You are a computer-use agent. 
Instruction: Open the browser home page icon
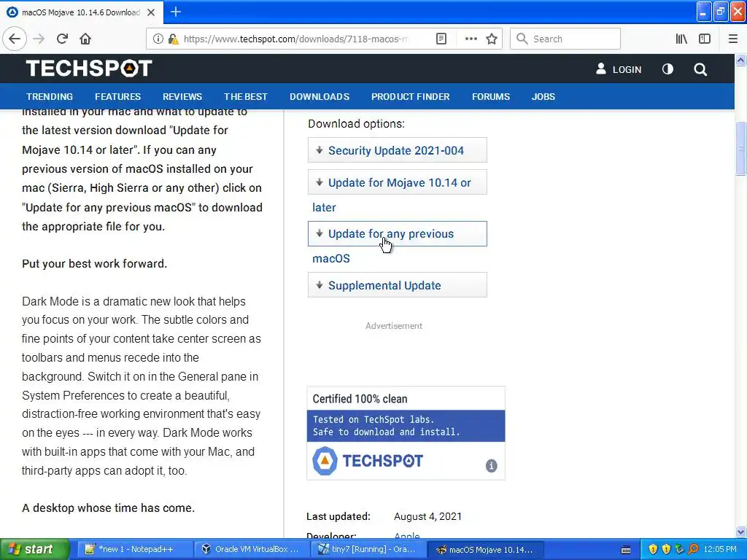click(x=85, y=39)
